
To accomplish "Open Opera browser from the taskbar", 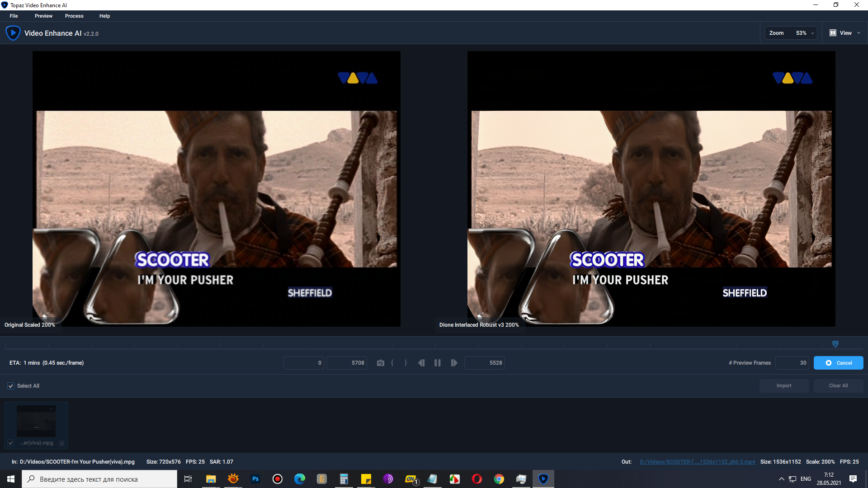I will (x=477, y=479).
